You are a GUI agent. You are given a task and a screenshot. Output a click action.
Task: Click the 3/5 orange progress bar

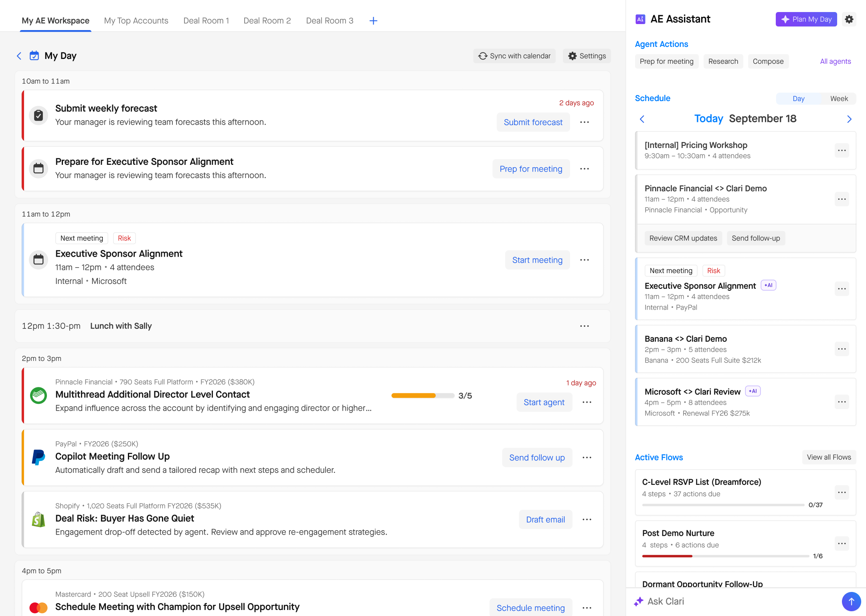pyautogui.click(x=423, y=396)
